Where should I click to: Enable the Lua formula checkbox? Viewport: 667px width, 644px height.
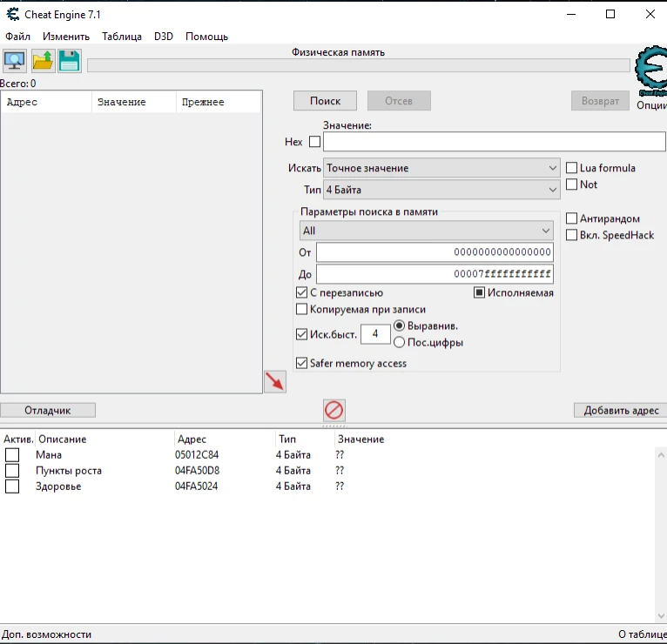coord(572,168)
